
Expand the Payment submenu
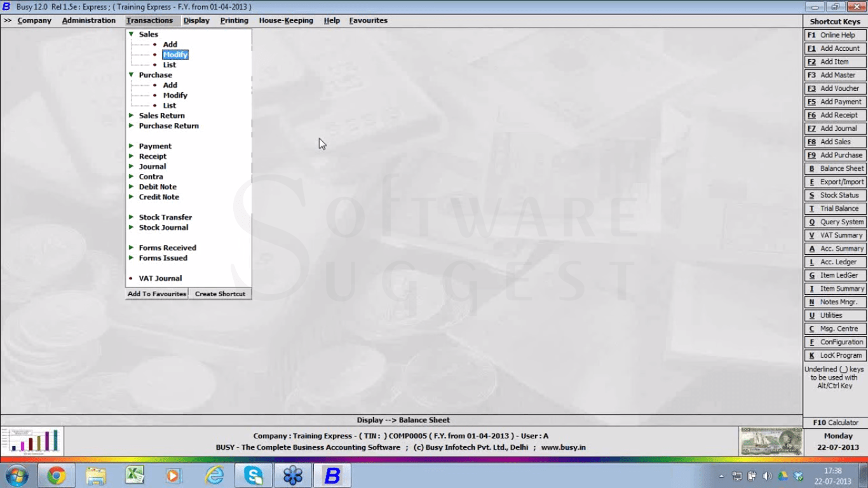tap(132, 146)
